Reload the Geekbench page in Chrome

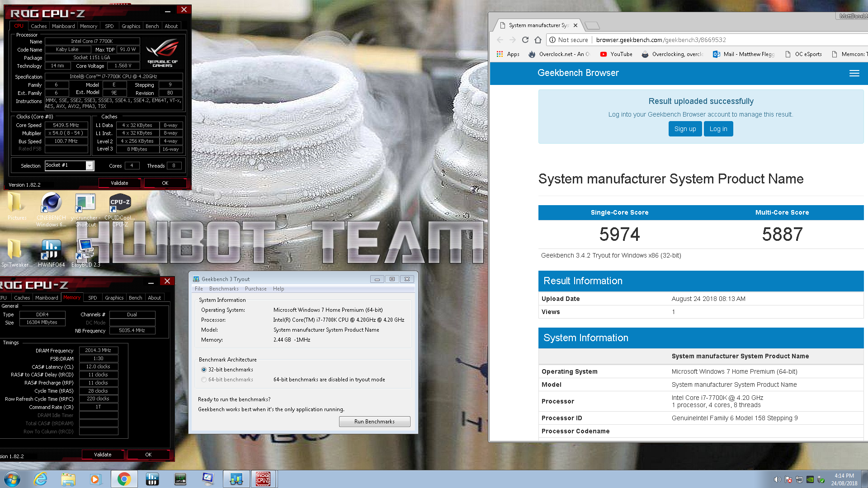[525, 40]
